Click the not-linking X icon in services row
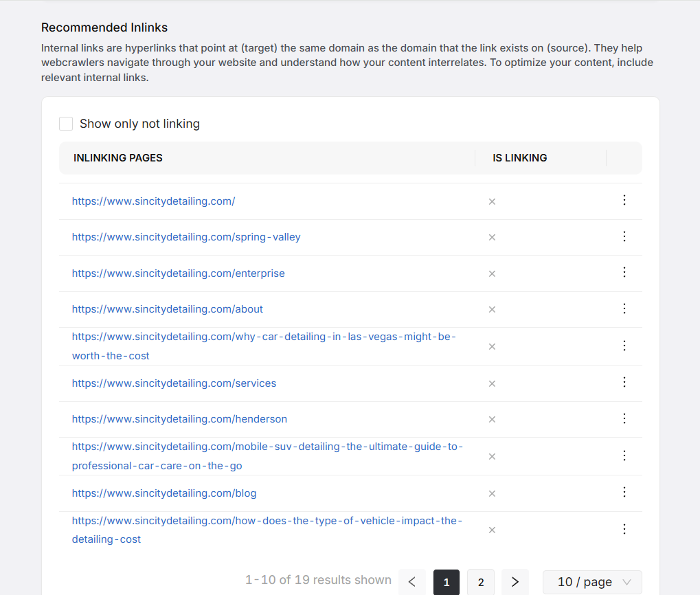700x595 pixels. [492, 383]
